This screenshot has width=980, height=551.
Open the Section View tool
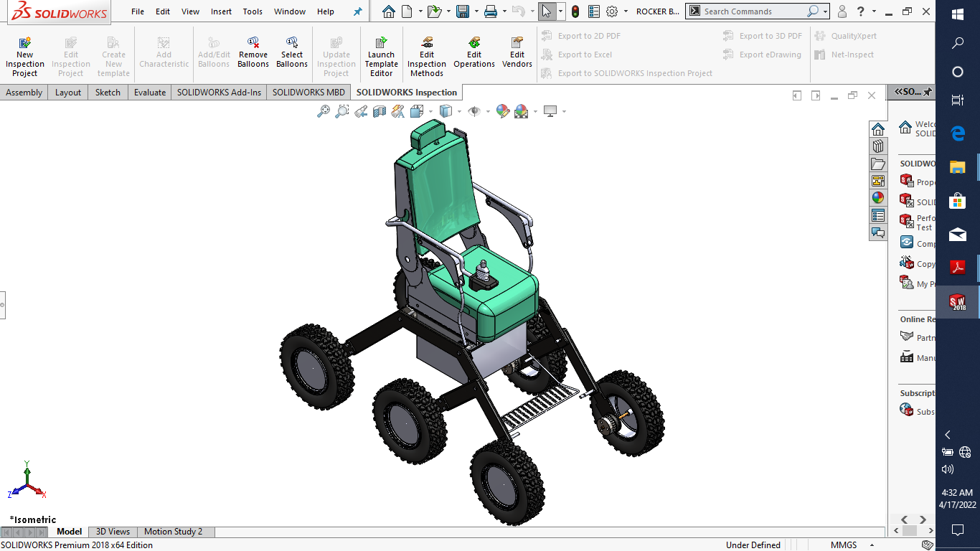[x=380, y=111]
